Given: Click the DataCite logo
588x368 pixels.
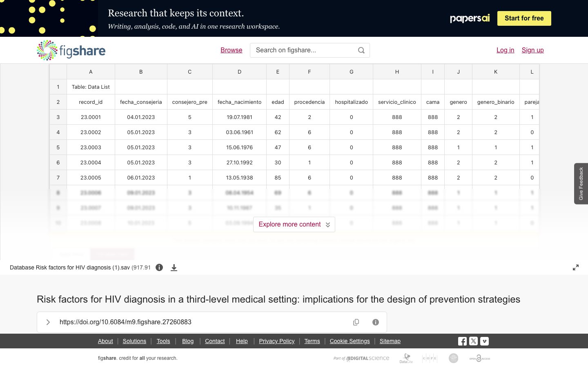Looking at the screenshot, I should 406,358.
